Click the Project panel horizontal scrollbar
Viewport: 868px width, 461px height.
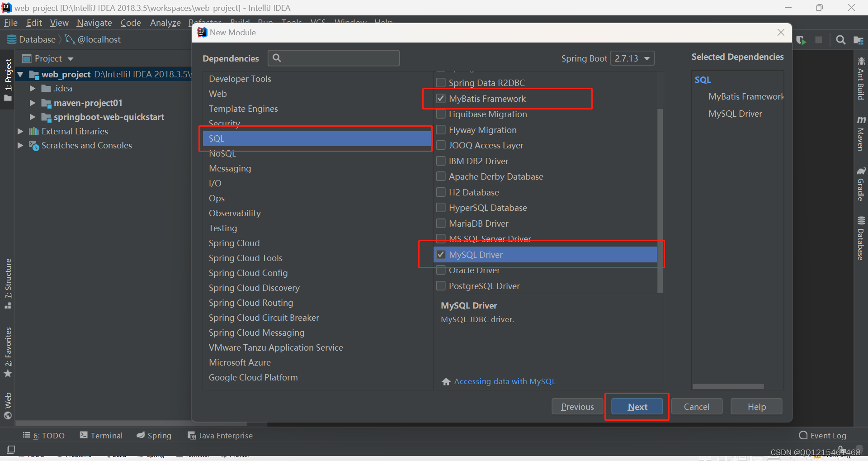coord(131,424)
